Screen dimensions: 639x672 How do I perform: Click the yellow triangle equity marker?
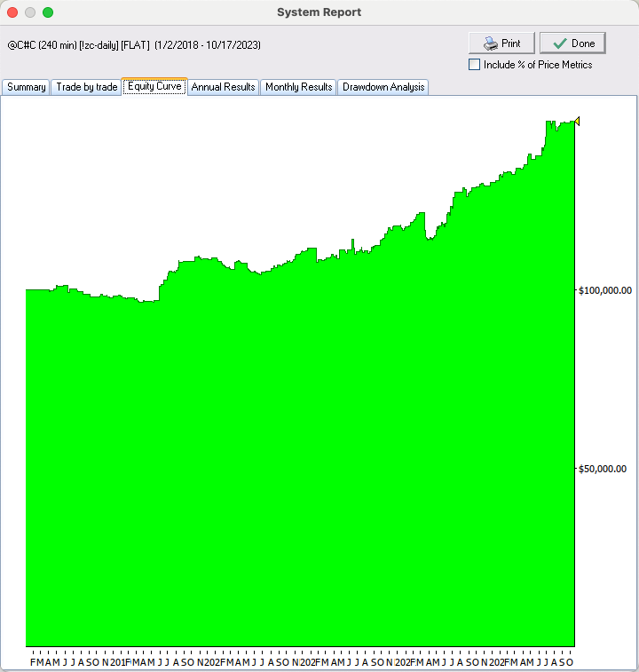tap(577, 122)
